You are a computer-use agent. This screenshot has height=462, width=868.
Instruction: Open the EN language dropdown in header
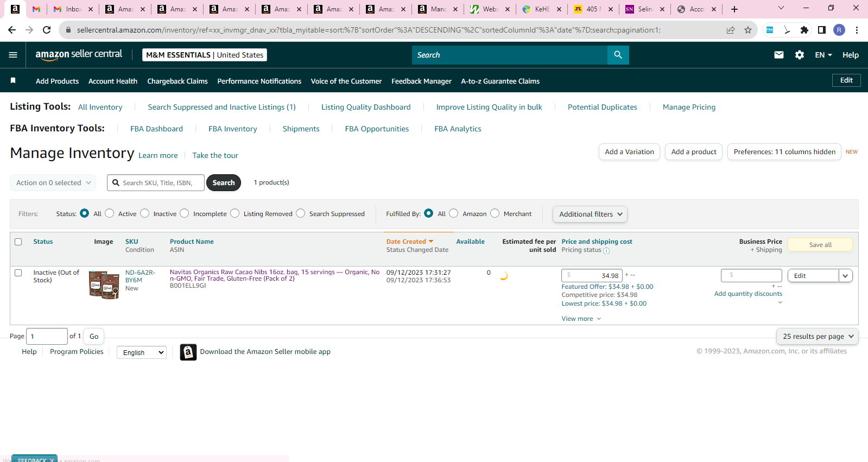823,55
